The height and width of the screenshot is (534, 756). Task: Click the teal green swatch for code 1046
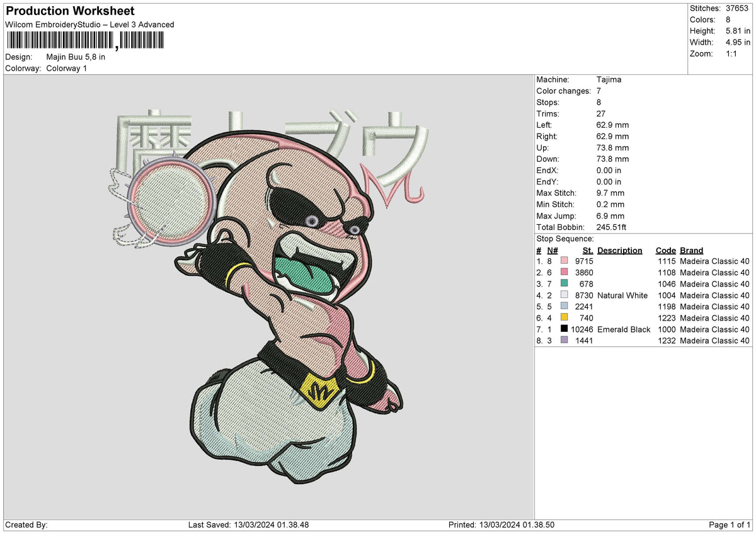[564, 284]
